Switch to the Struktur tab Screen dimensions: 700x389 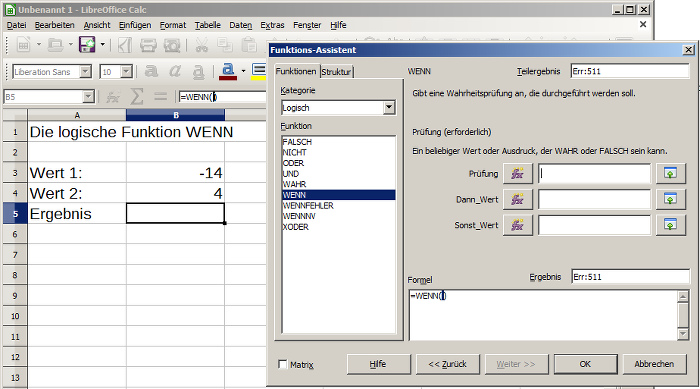click(337, 71)
